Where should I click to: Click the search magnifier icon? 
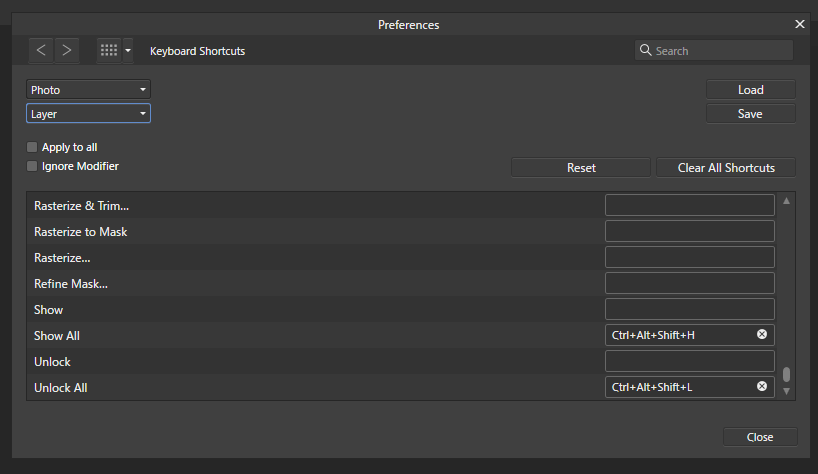[646, 50]
